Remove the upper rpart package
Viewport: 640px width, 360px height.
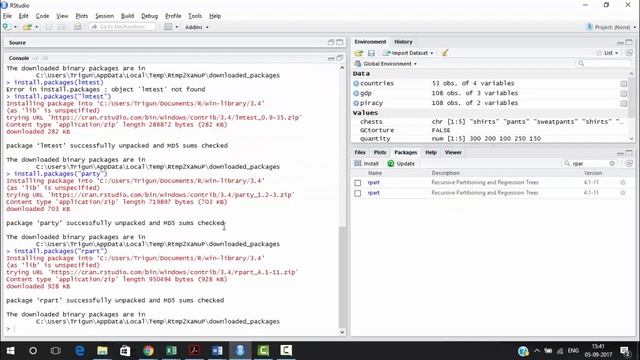pos(623,182)
